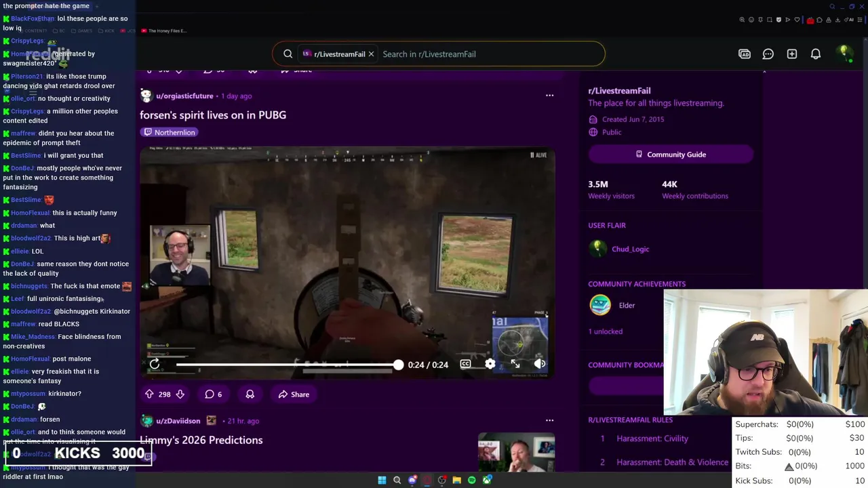Open options menu for forsen's spirit post

coord(549,96)
